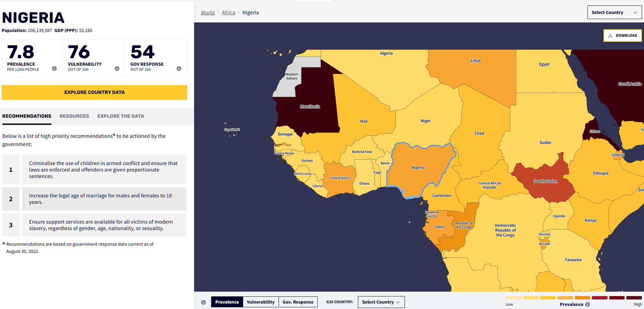This screenshot has height=309, width=644.
Task: Select Nigeria on the map
Action: pos(418,167)
